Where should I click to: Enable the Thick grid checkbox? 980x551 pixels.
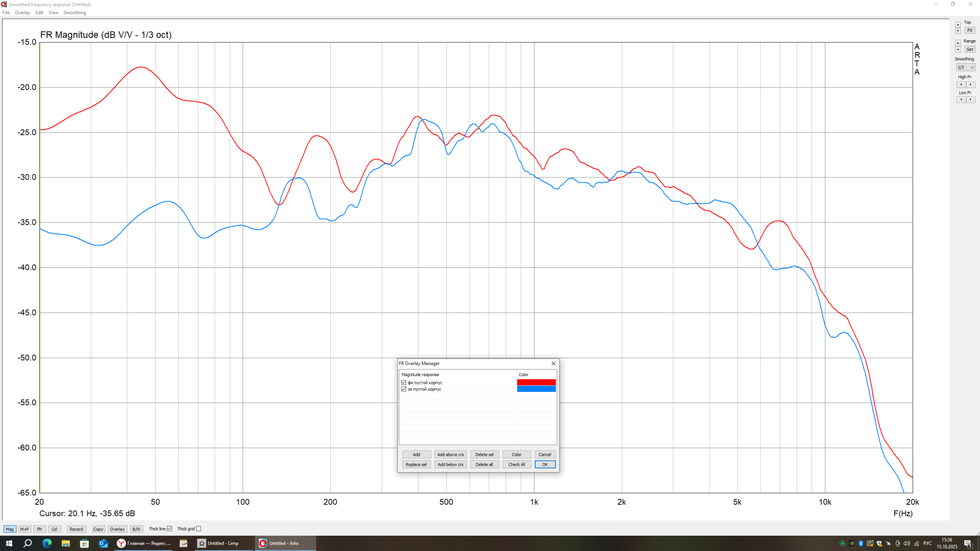198,529
